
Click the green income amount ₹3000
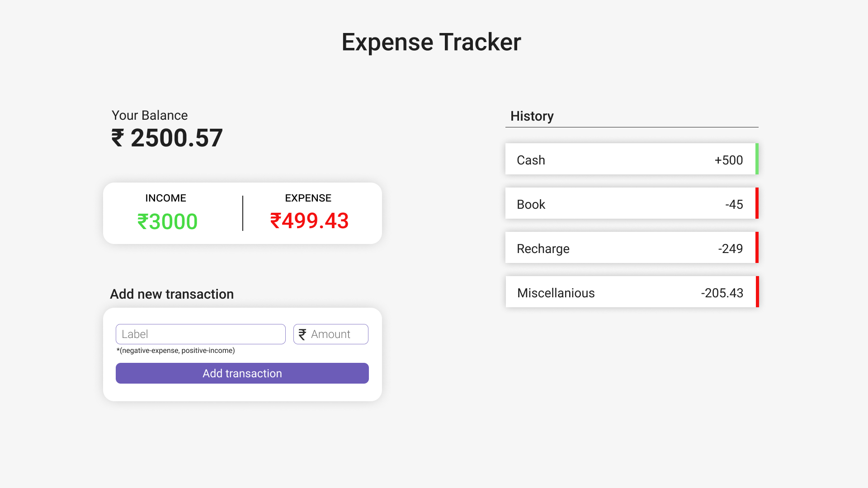tap(168, 221)
